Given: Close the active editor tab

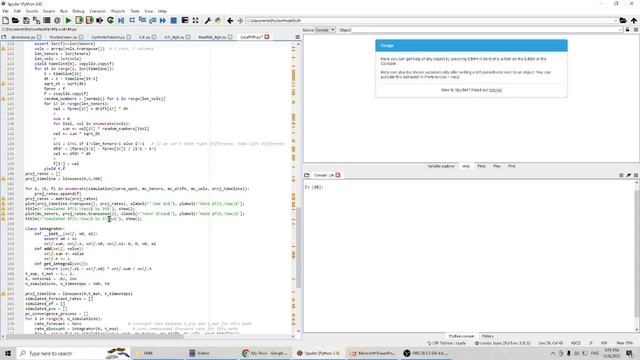Looking at the screenshot, I should (x=267, y=37).
